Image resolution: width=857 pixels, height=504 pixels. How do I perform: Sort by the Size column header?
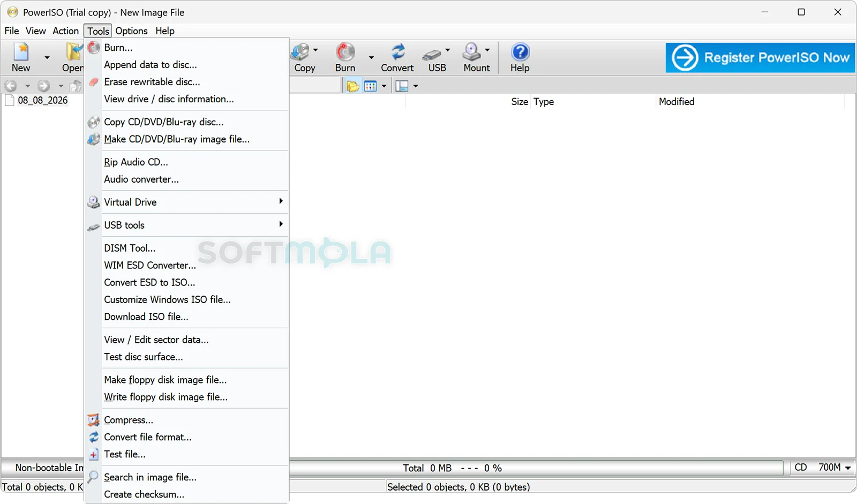tap(468, 102)
